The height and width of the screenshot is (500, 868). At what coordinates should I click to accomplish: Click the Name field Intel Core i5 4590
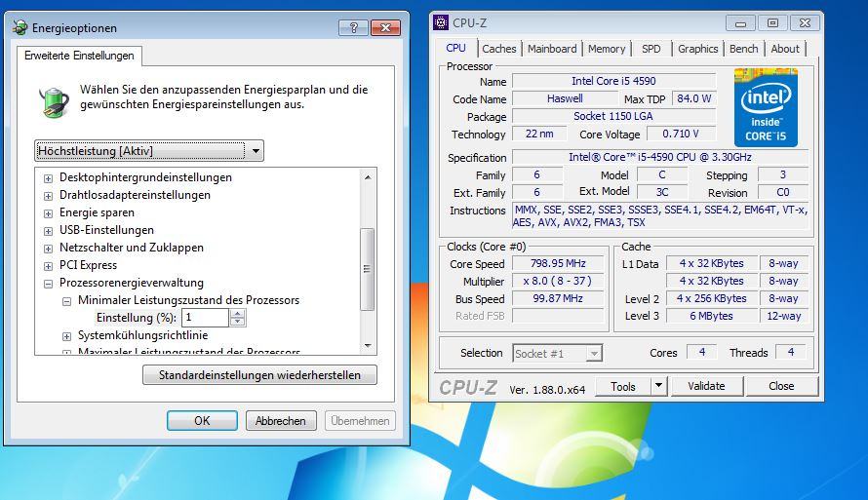pos(613,81)
